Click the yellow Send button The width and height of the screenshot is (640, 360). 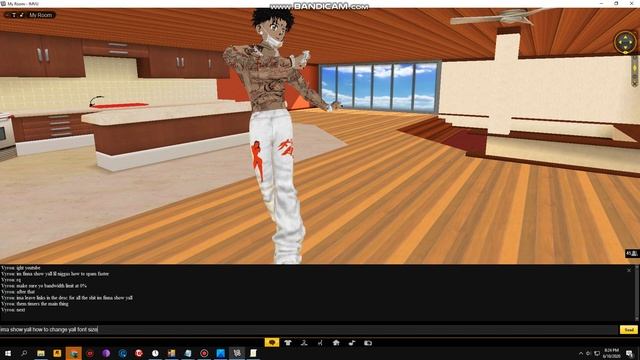pos(629,329)
